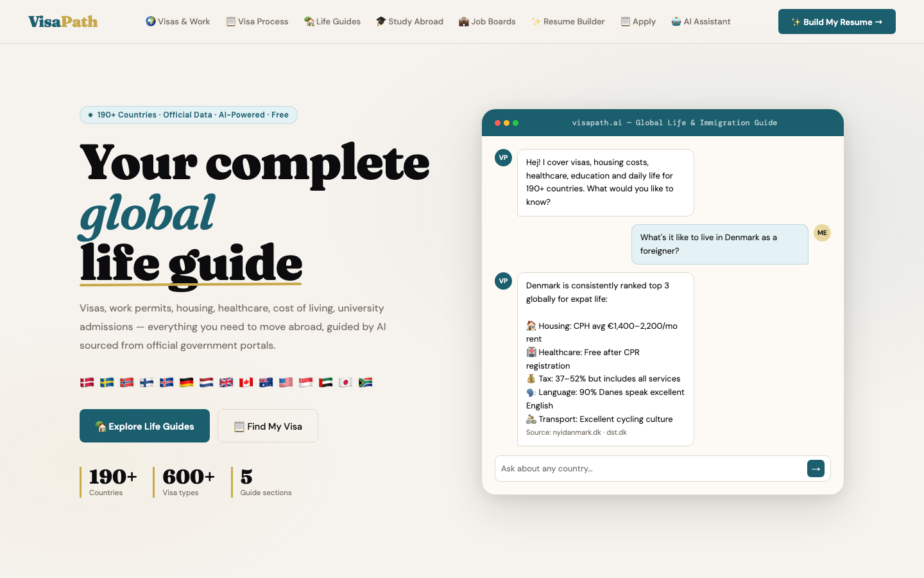
Task: Click Build My Resume button
Action: (837, 22)
